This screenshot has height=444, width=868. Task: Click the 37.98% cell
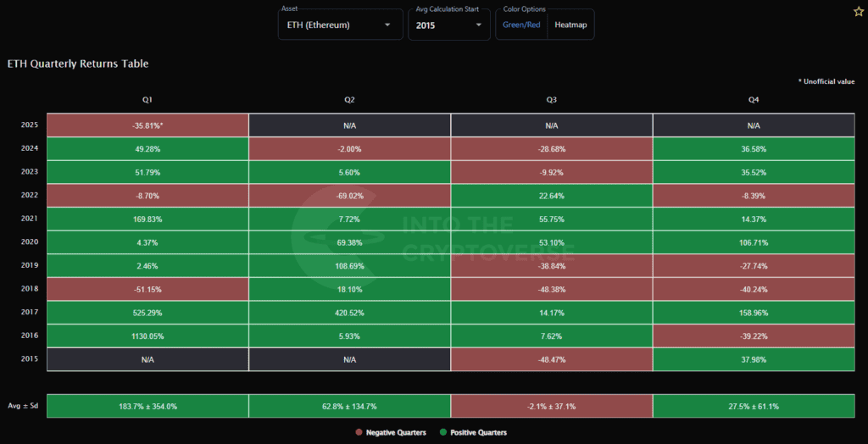754,360
